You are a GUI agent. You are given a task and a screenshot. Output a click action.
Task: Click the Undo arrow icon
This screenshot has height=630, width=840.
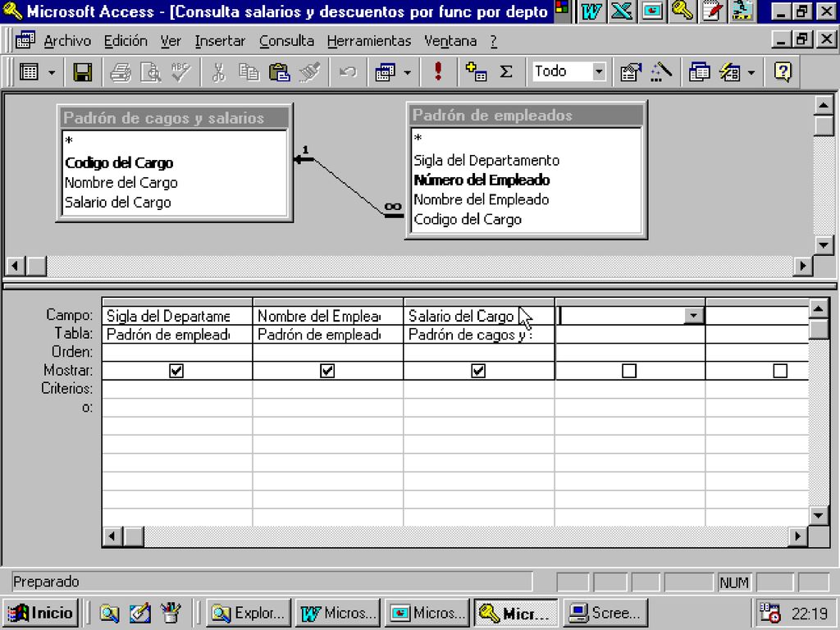[x=348, y=72]
